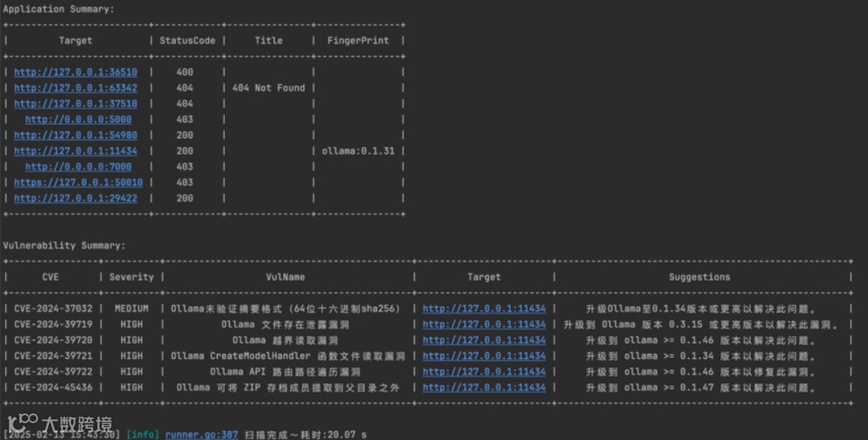Select status code 400 for port 36510
868x440 pixels.
[185, 71]
